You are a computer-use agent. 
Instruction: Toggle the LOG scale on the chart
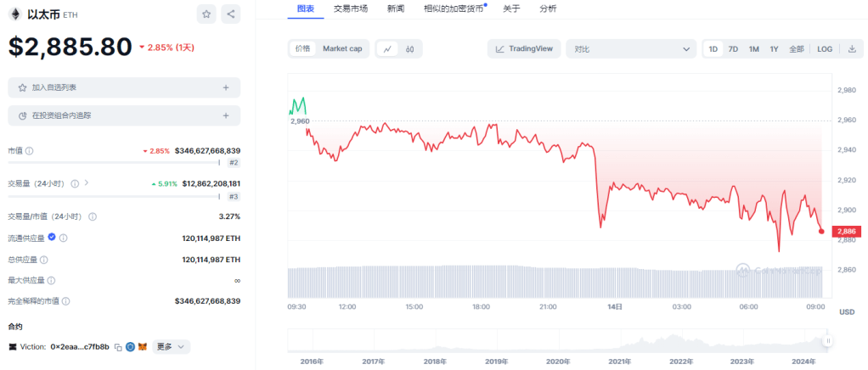pos(825,49)
